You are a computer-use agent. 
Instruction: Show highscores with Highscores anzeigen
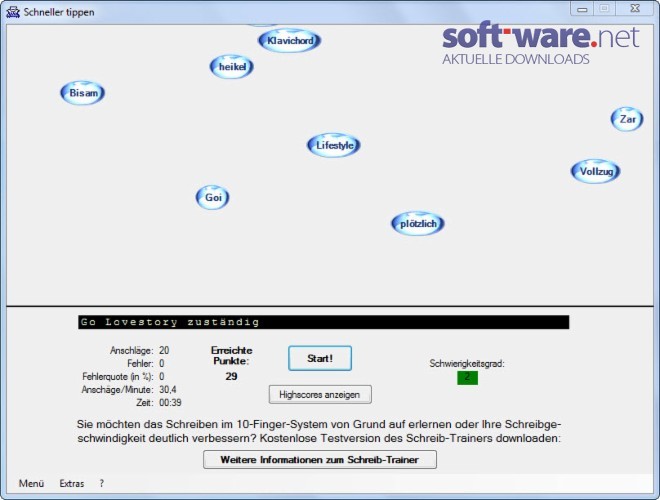click(x=320, y=395)
